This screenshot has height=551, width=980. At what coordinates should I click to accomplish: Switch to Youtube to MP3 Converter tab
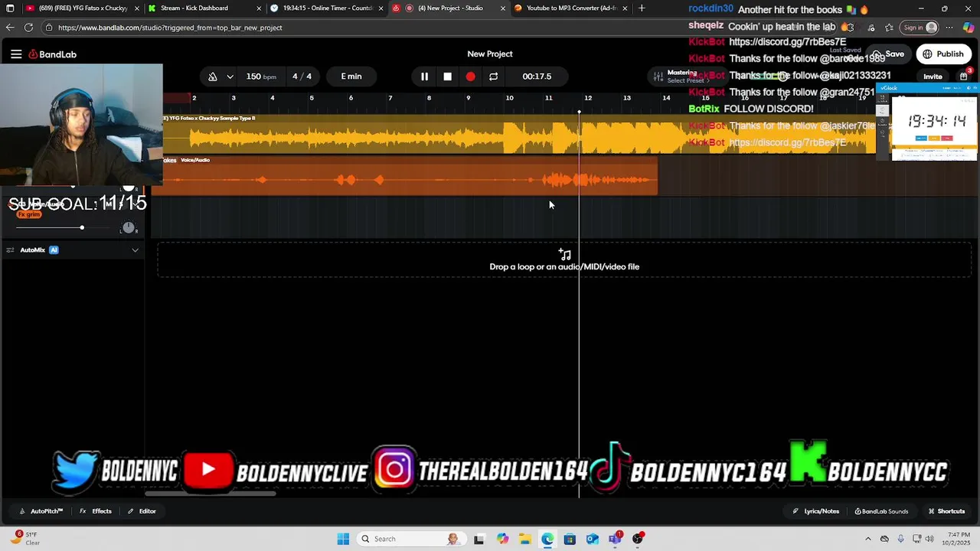[571, 8]
